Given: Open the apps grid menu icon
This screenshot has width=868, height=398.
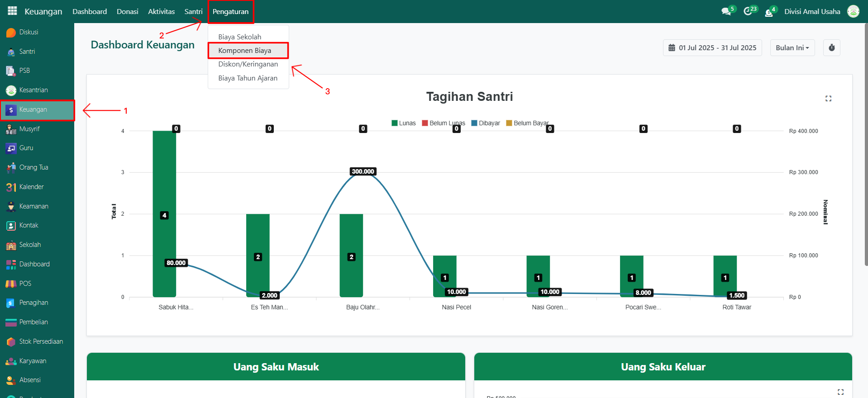Looking at the screenshot, I should [12, 11].
